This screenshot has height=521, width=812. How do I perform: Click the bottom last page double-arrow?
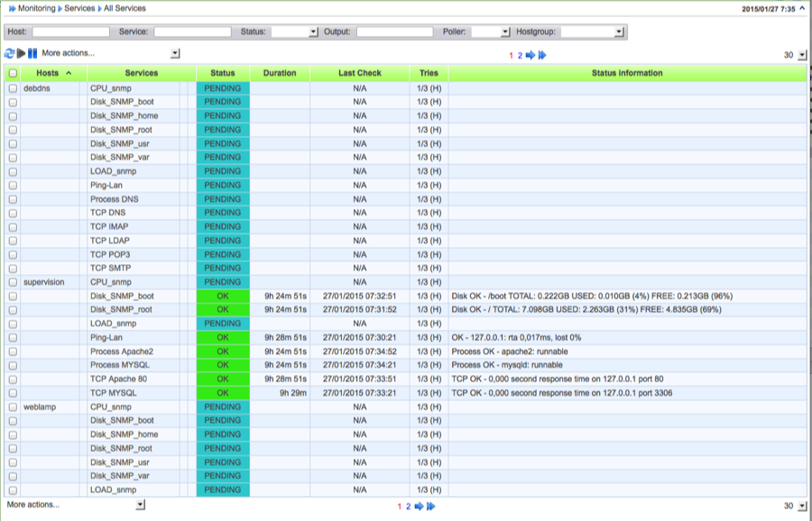click(430, 507)
